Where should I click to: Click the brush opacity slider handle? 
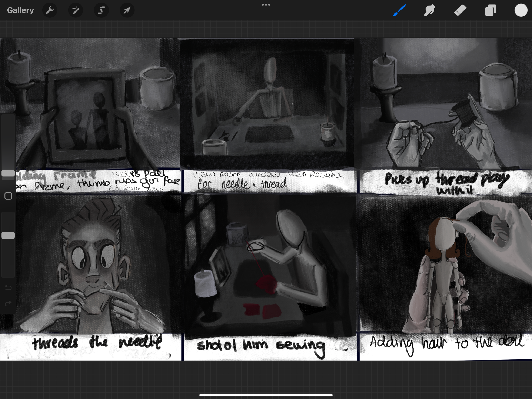tap(8, 235)
